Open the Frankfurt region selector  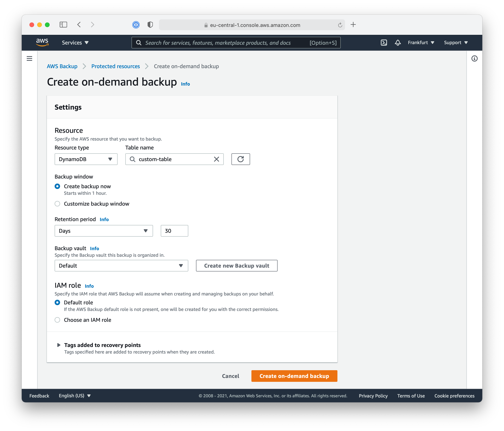pyautogui.click(x=421, y=43)
